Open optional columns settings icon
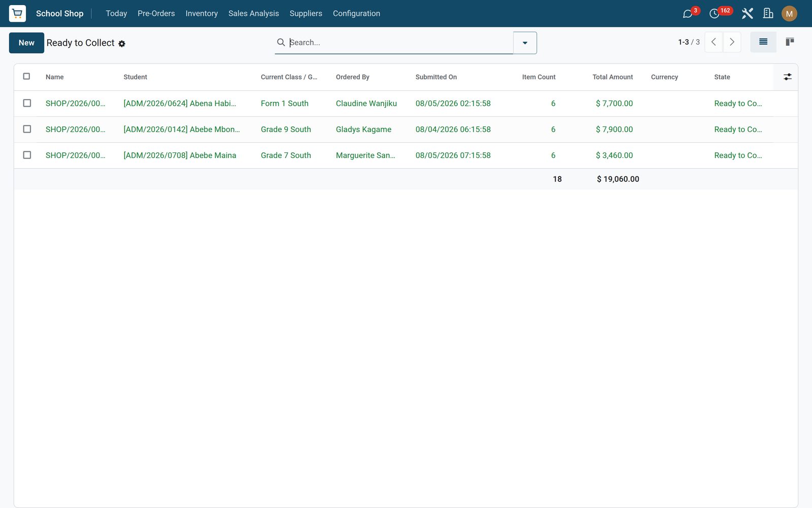812x508 pixels. coord(788,77)
